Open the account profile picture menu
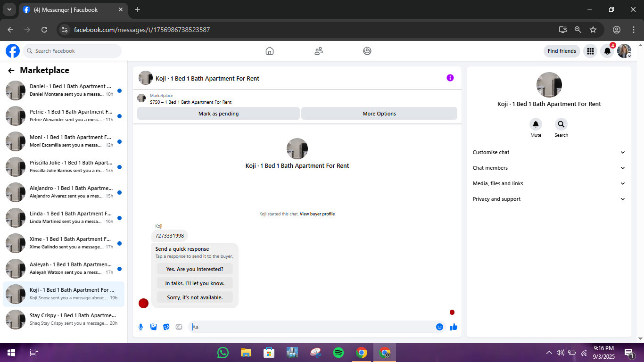The width and height of the screenshot is (644, 362). pos(624,51)
